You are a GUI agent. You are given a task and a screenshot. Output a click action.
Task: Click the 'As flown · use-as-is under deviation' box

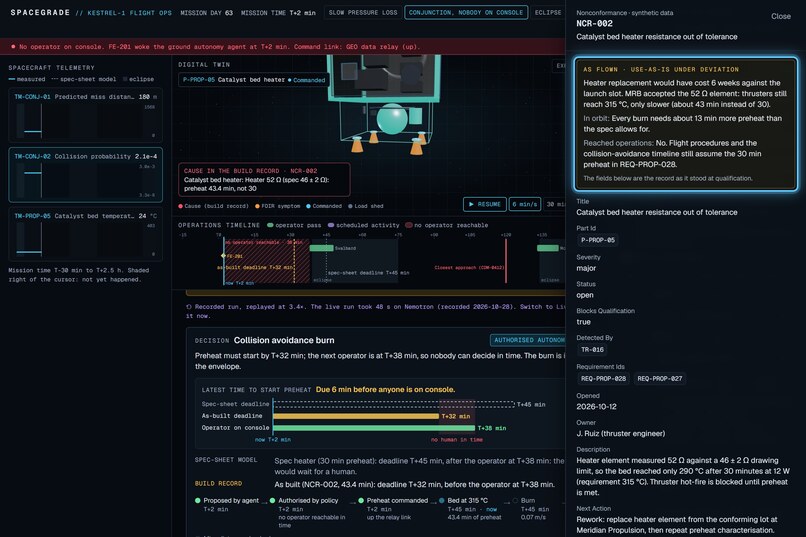(686, 124)
